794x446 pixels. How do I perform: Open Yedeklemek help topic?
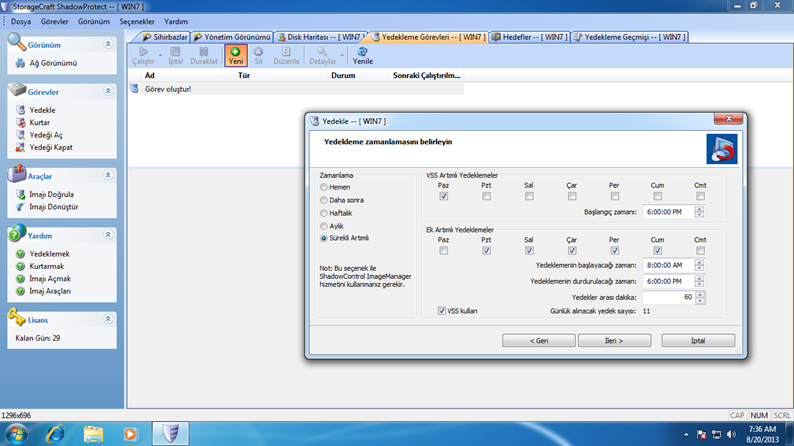49,254
